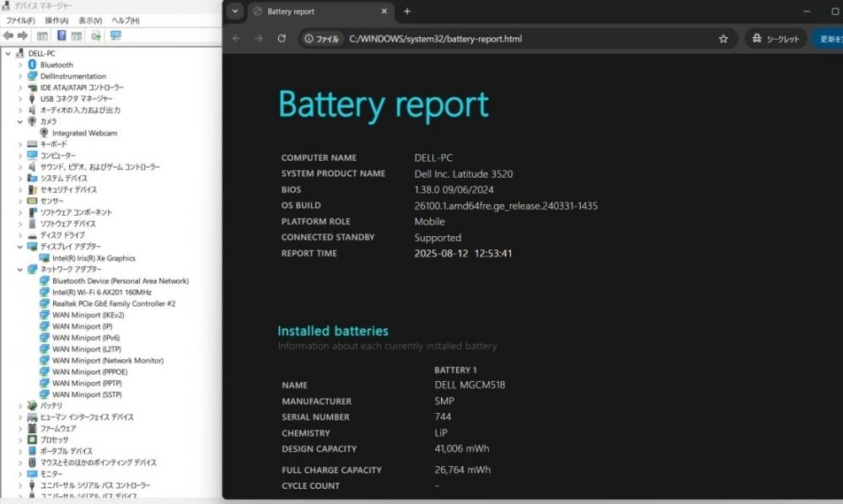Open the ヘルプ(H) menu

[126, 20]
